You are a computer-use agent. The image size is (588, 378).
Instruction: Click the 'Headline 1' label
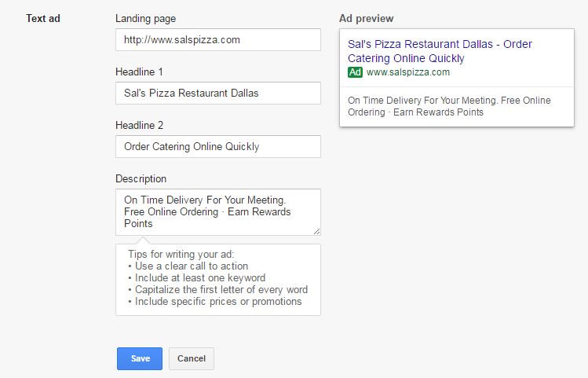pos(139,72)
